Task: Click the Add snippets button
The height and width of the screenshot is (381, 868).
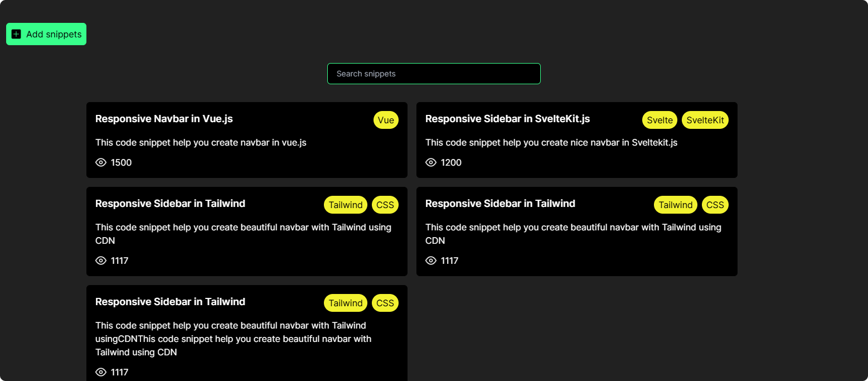Action: click(46, 34)
